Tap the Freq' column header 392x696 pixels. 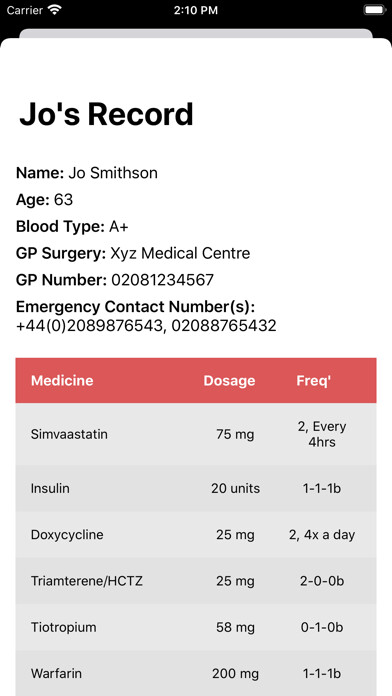(x=314, y=380)
